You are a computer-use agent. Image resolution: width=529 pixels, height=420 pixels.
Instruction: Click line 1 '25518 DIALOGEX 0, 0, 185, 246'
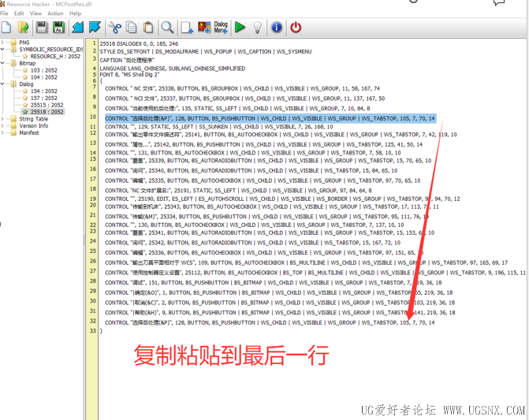pos(139,44)
